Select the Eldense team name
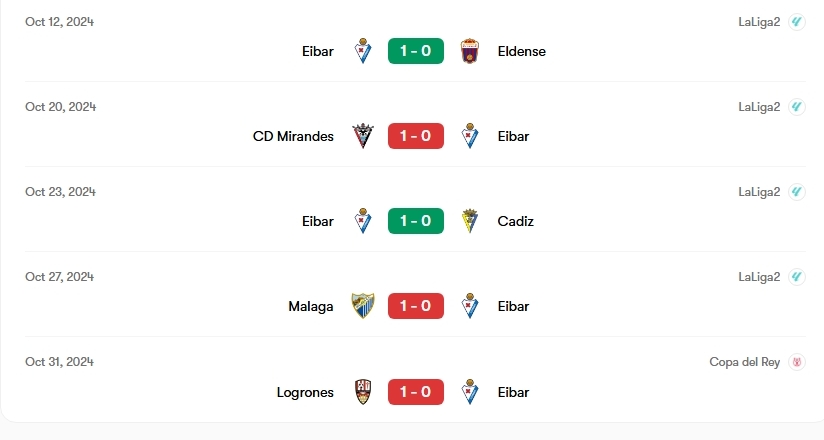Screen dimensions: 824x440 [521, 51]
